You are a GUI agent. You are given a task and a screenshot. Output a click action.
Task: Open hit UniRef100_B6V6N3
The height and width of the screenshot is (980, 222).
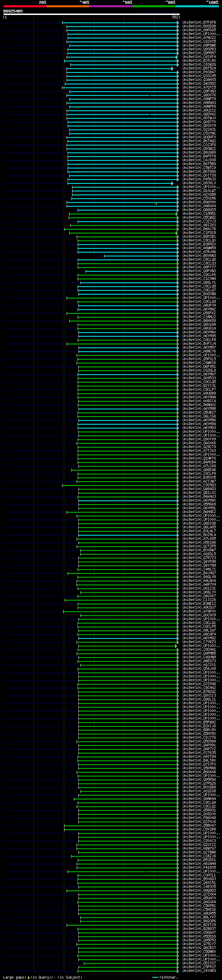point(199,256)
